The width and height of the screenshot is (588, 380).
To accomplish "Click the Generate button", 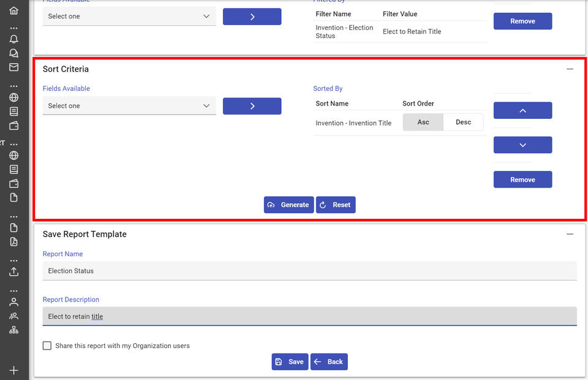I will click(288, 205).
